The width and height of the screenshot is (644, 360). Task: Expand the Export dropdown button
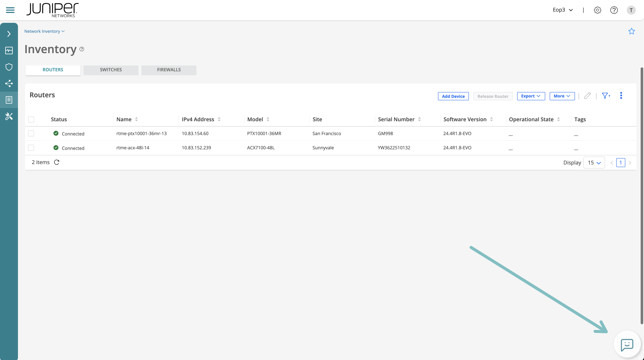(x=531, y=96)
